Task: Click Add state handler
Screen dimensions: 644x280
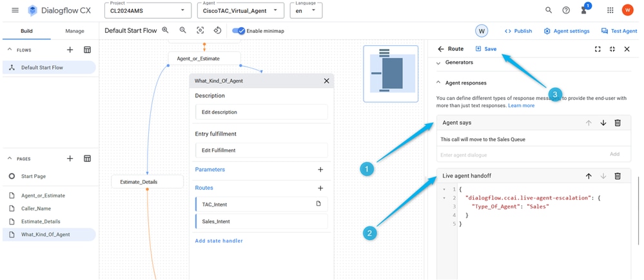Action: (x=219, y=241)
